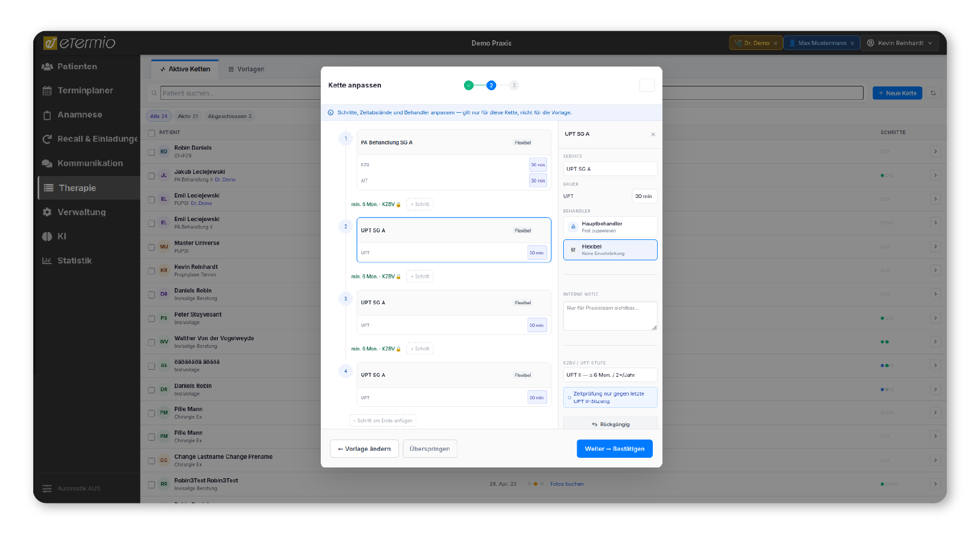Screen dimensions: 980x534
Task: Click the Automatik AUS sliders icon
Action: coord(47,488)
